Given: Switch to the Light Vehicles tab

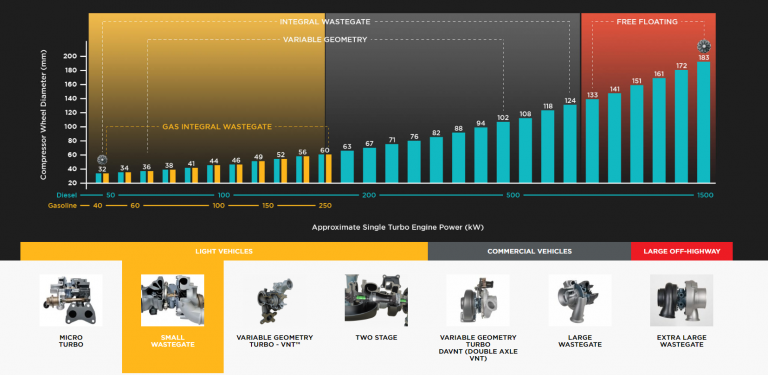Looking at the screenshot, I should (224, 251).
